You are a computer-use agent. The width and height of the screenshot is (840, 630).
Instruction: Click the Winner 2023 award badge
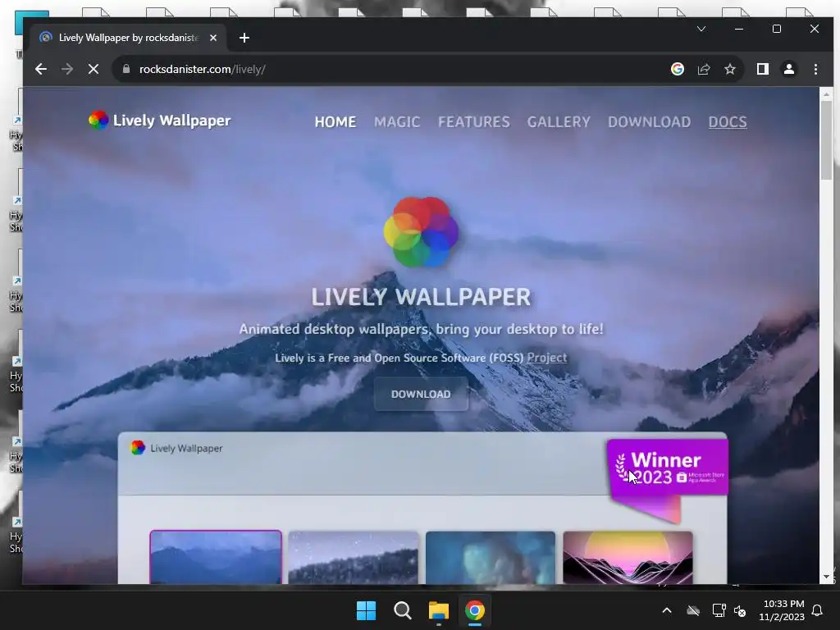pyautogui.click(x=668, y=468)
